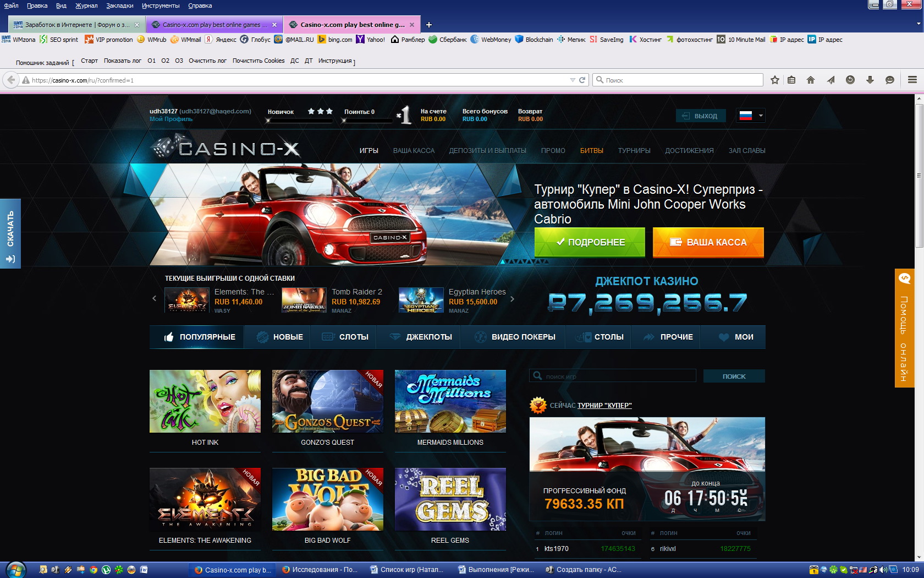Select the ВИДЕО ПОКЕРЫ category
Screen dimensions: 924x578
(x=514, y=337)
